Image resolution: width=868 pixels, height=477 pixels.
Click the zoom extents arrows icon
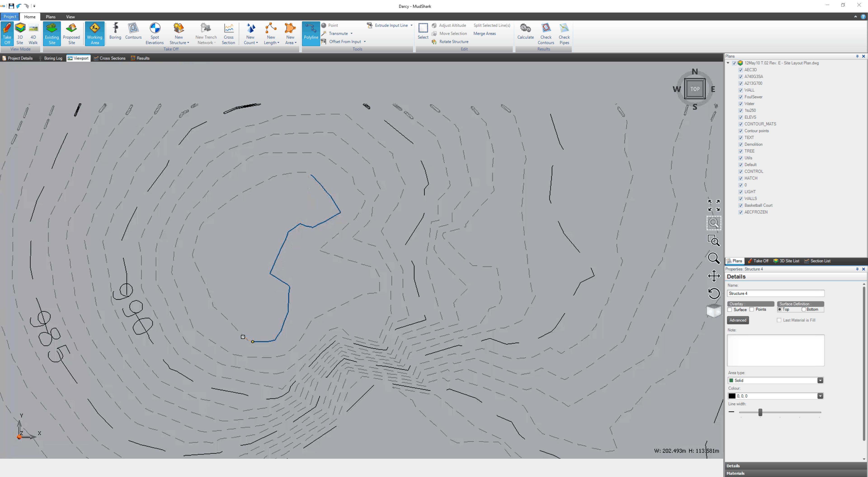click(714, 205)
